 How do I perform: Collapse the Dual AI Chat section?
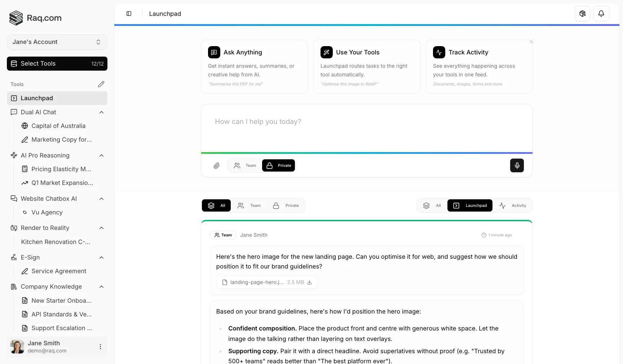coord(101,112)
